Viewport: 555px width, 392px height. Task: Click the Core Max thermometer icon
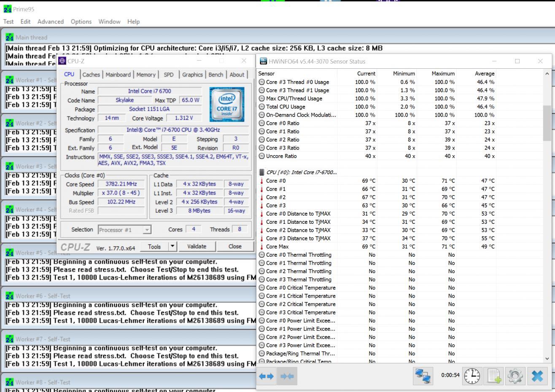pos(261,247)
